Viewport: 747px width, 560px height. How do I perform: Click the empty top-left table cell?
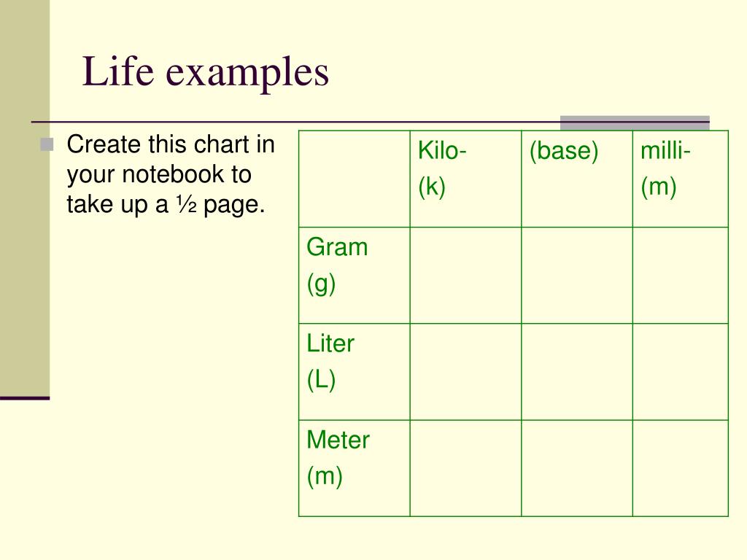[x=354, y=179]
